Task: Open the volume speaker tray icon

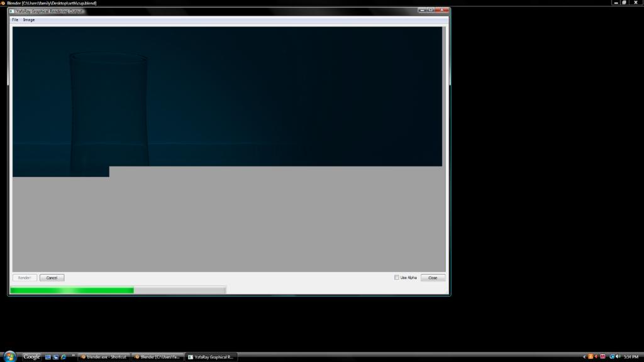Action: 618,357
